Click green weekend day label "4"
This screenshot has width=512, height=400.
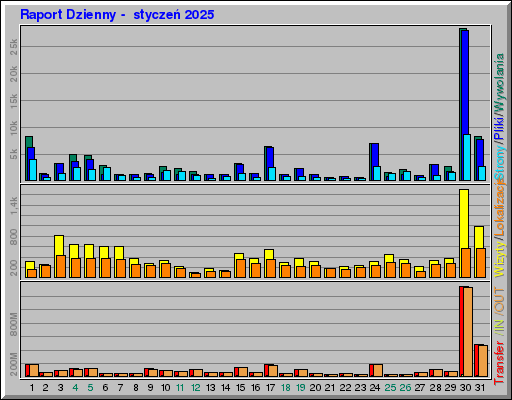tap(75, 388)
